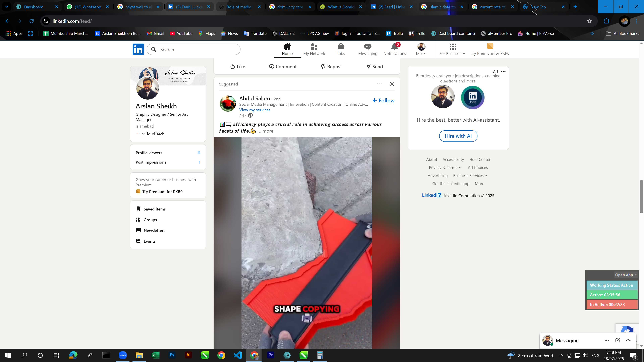
Task: Open Post impressions stats
Action: [168, 162]
